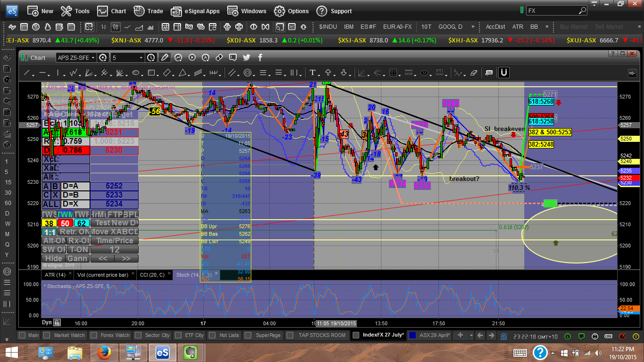Click the Gann button on chart panel
Image resolution: width=644 pixels, height=362 pixels.
coord(77,259)
